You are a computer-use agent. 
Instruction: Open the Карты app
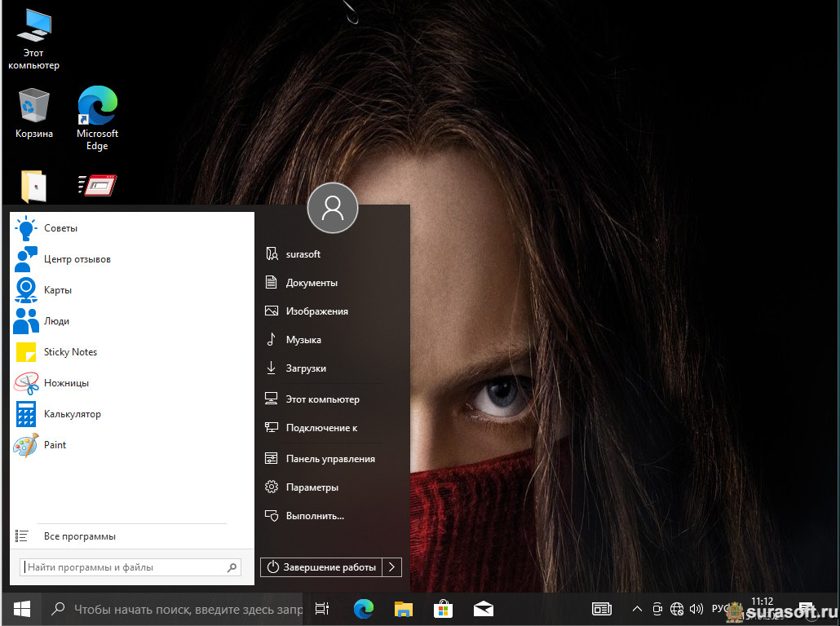pos(57,290)
